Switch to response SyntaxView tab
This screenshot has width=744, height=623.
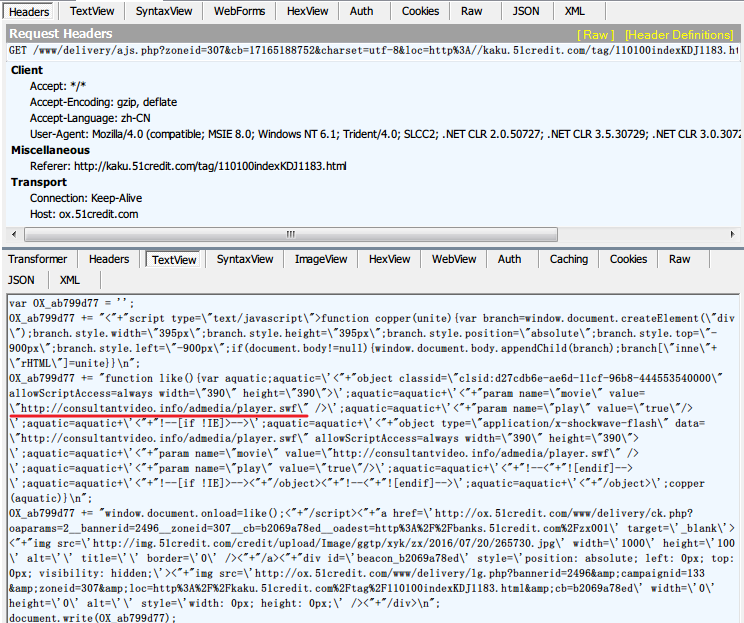[245, 259]
